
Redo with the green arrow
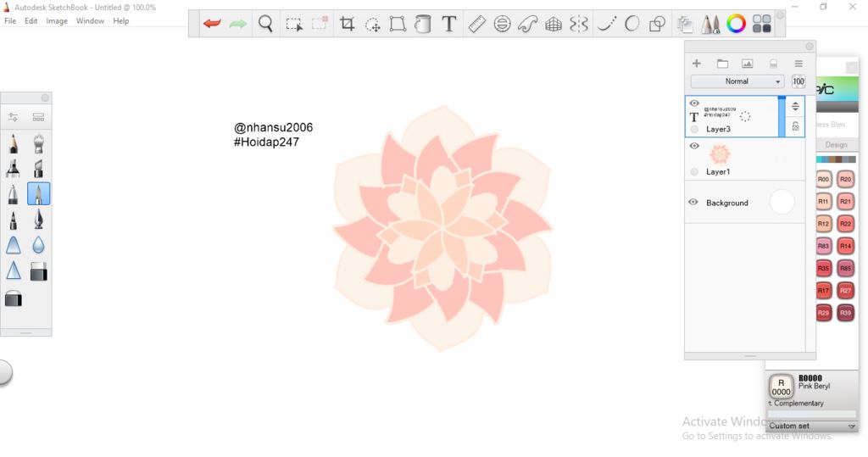[x=238, y=24]
